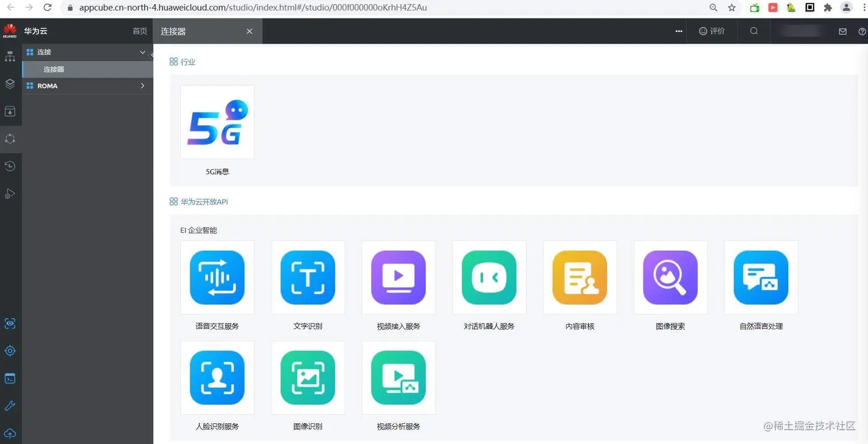The image size is (868, 444).
Task: Switch to the 连接器 tab
Action: point(173,31)
